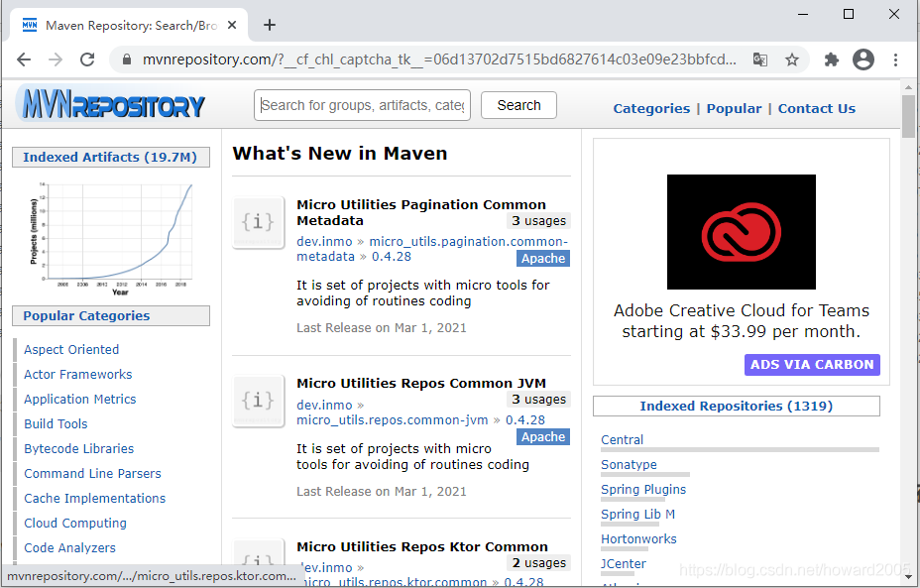Open the Spring Lib M repository link

[x=637, y=514]
